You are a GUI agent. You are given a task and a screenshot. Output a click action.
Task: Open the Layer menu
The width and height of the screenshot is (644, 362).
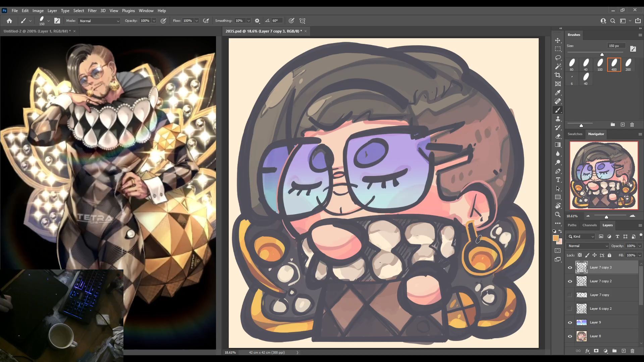click(52, 11)
